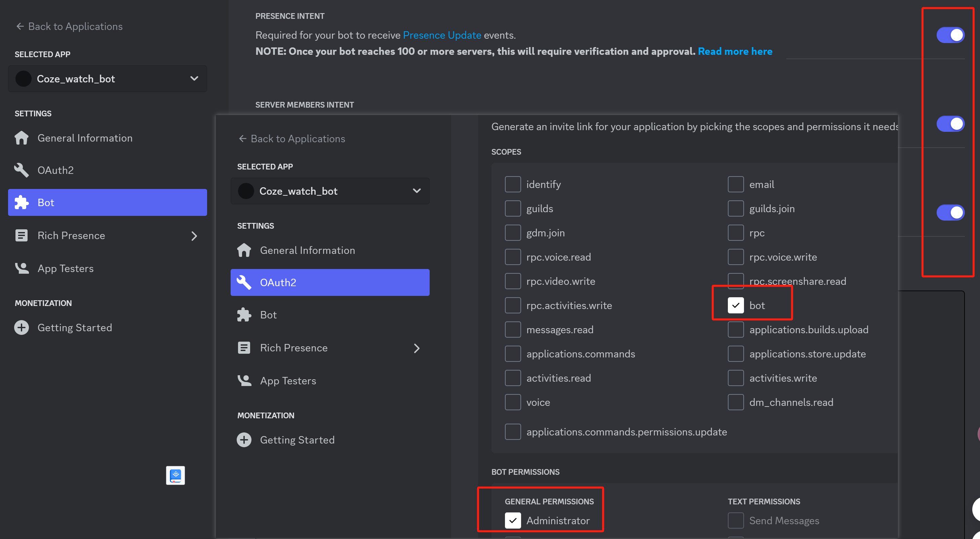Click the Read more here link
This screenshot has height=539, width=980.
coord(735,51)
